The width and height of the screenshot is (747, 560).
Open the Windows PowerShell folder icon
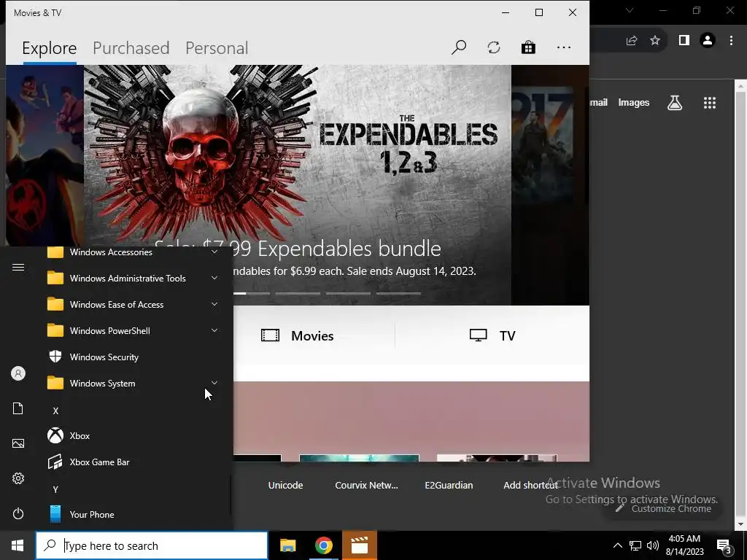pos(55,330)
